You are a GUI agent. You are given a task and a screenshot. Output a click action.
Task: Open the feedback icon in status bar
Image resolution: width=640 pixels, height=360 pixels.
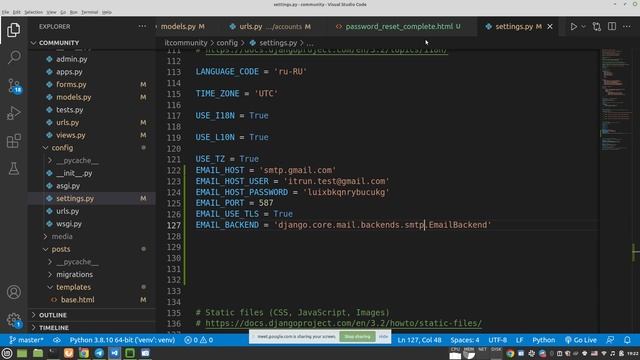point(611,340)
